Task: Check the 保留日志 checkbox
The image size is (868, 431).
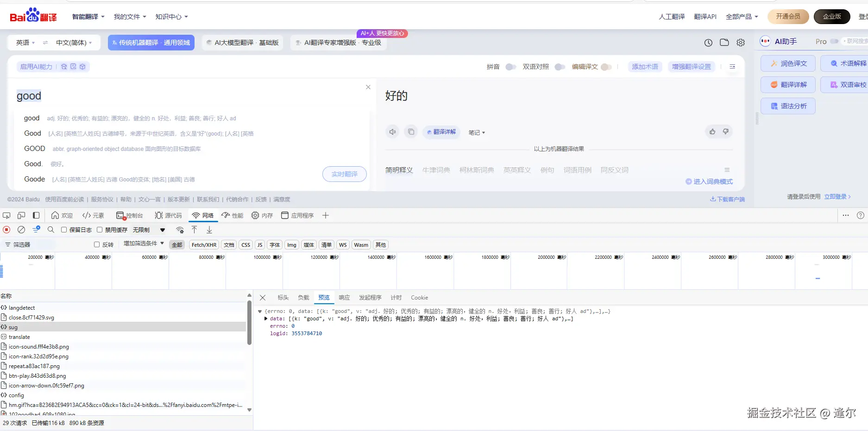Action: [64, 229]
